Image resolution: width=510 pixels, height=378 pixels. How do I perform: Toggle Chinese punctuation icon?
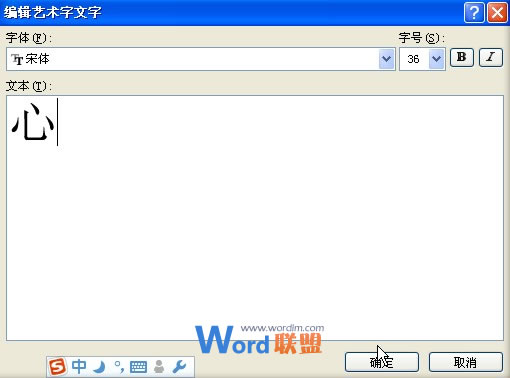point(119,367)
